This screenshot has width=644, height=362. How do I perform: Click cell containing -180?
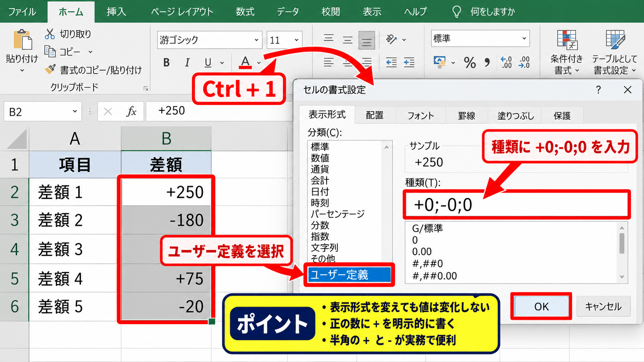click(166, 220)
